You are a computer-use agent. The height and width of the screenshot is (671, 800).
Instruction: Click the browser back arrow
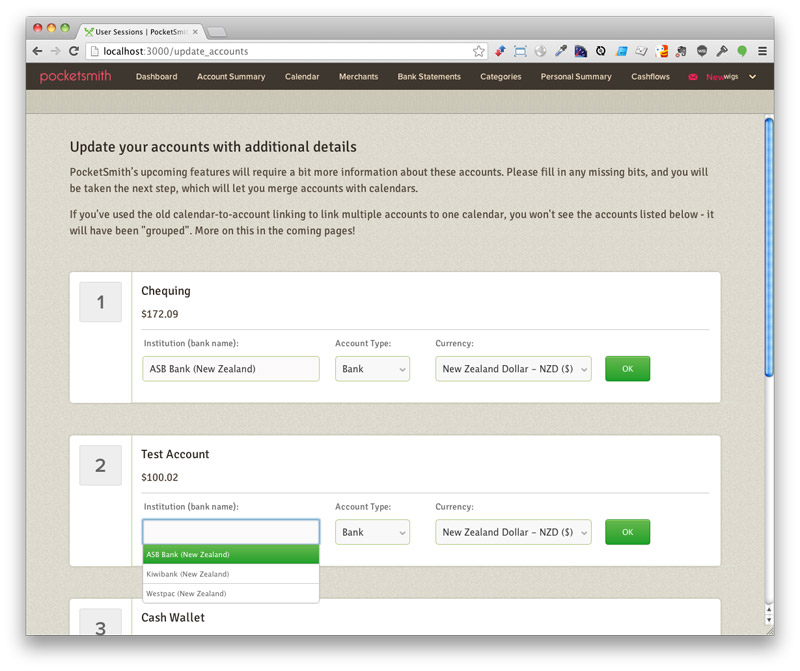tap(38, 51)
